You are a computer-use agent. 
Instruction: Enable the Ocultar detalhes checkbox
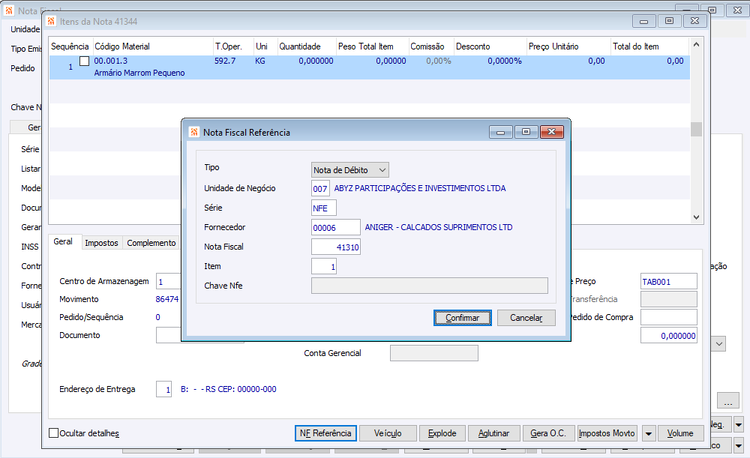[54, 433]
